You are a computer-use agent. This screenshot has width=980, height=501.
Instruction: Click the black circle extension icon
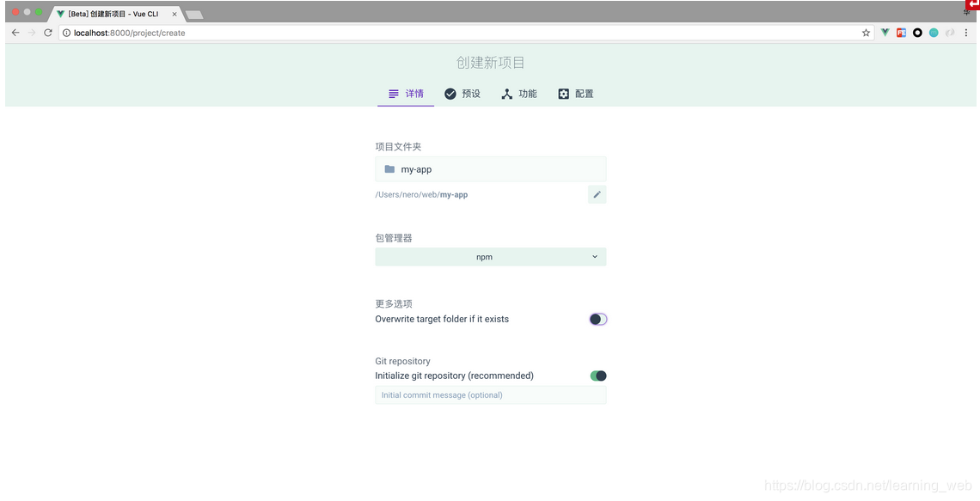tap(917, 33)
